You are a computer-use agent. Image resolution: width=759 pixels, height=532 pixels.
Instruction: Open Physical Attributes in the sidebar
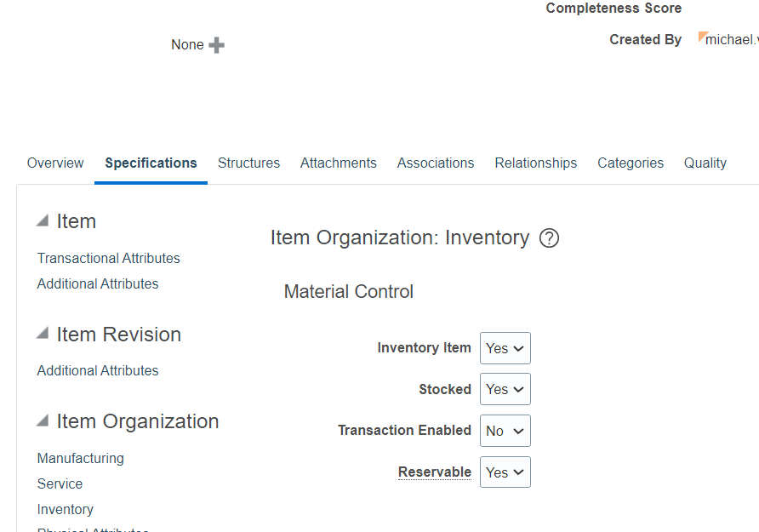pyautogui.click(x=93, y=529)
